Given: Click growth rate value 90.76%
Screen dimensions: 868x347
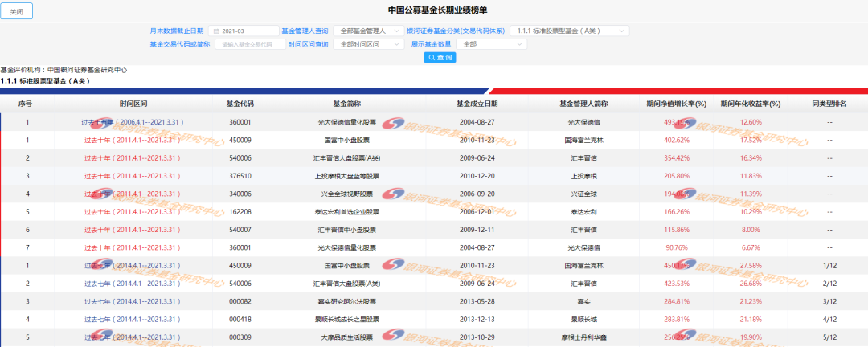Looking at the screenshot, I should (x=677, y=247).
